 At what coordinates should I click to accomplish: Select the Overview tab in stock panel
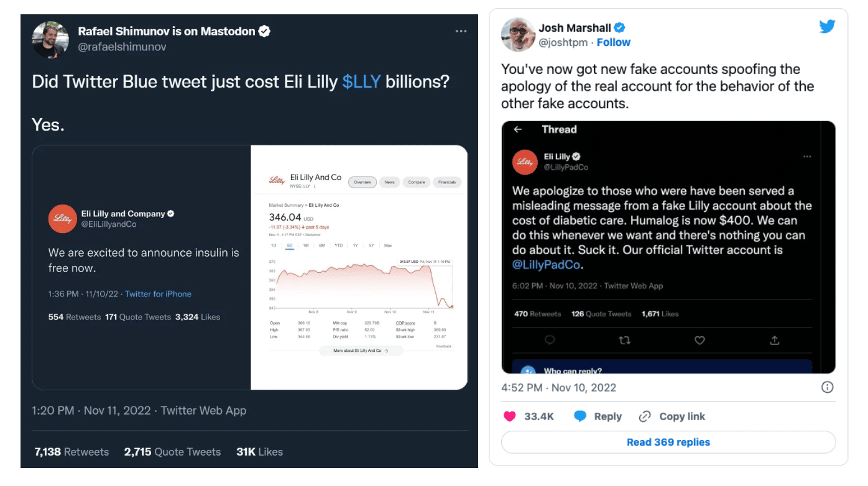[362, 182]
